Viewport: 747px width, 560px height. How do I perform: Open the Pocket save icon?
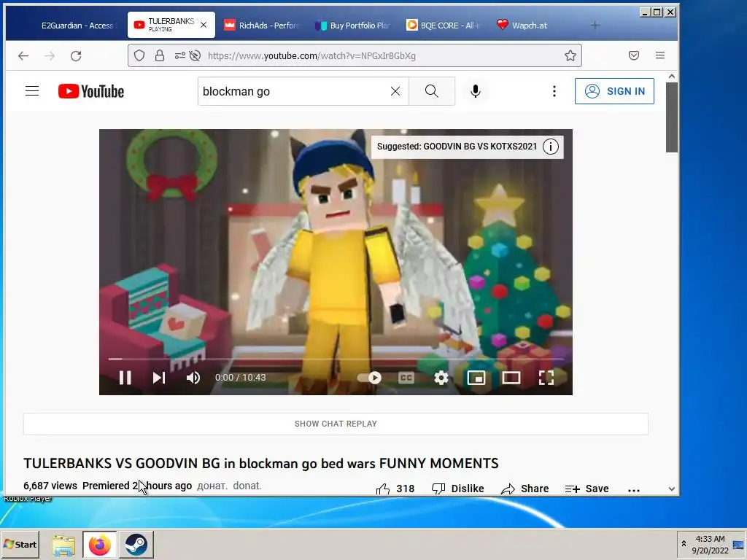pos(634,55)
